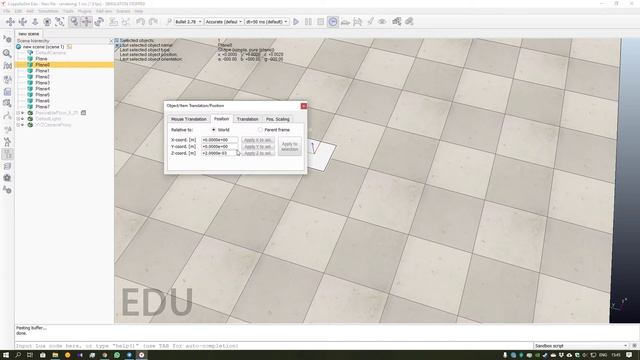Select the camera shift tool

pyautogui.click(x=35, y=22)
